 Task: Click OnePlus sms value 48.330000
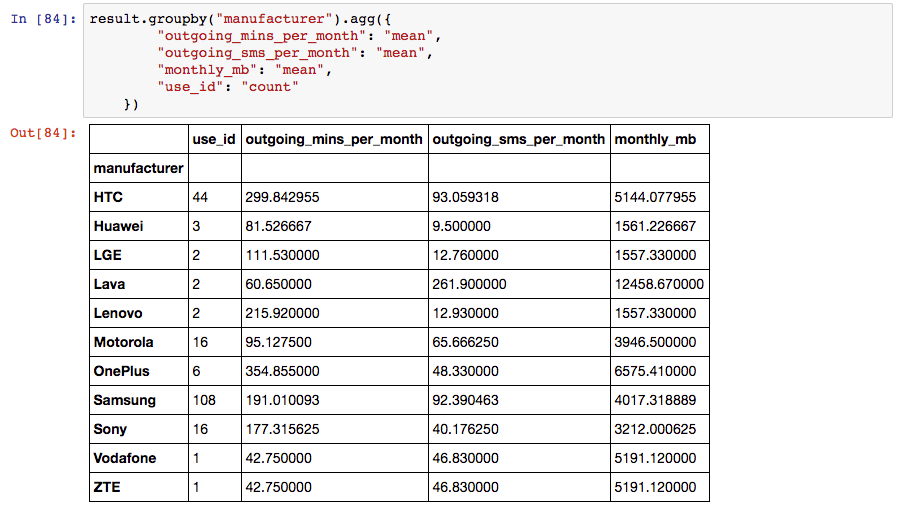click(465, 371)
